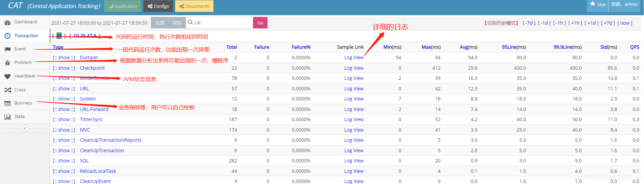Viewport: 644px width, 184px height.
Task: Expand show graph for SQL row
Action: click(x=64, y=161)
